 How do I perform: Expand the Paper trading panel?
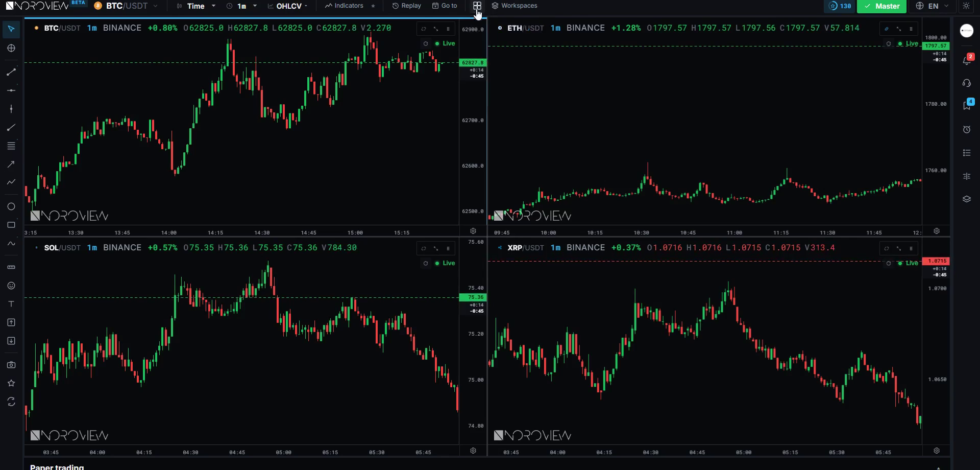938,467
